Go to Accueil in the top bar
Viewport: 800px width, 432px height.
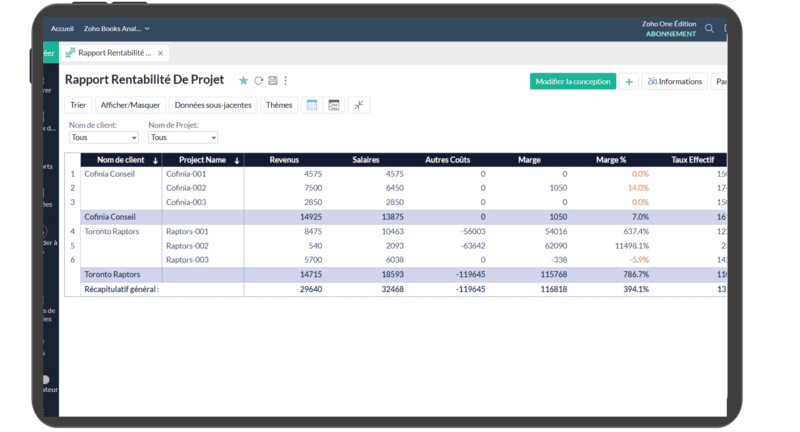pyautogui.click(x=62, y=29)
